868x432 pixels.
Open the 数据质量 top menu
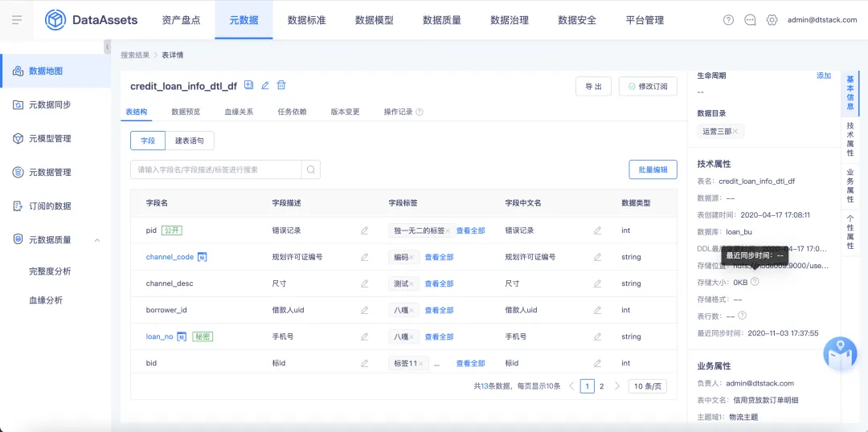pos(442,20)
